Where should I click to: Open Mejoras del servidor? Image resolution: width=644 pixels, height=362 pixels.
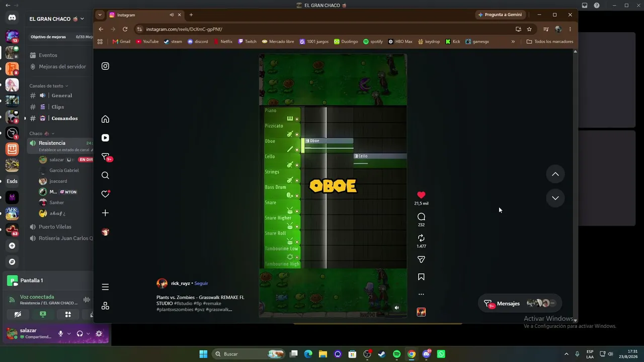click(61, 66)
